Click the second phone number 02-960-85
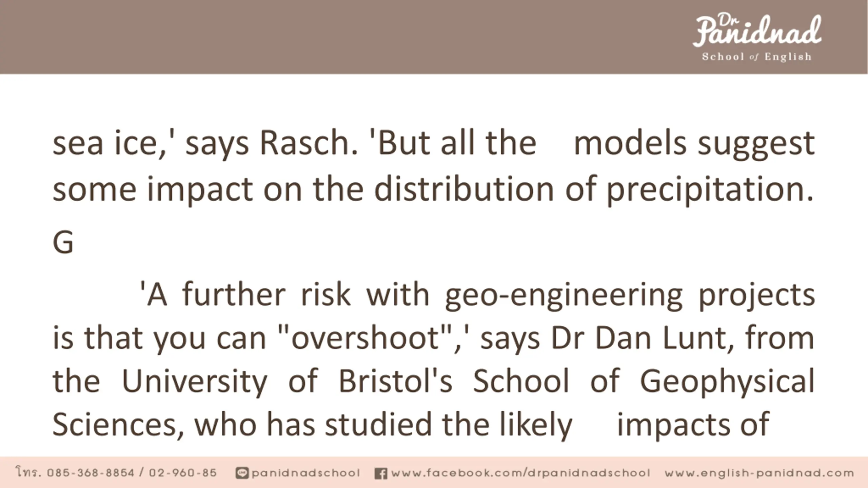Viewport: 868px width, 488px height. click(x=183, y=473)
